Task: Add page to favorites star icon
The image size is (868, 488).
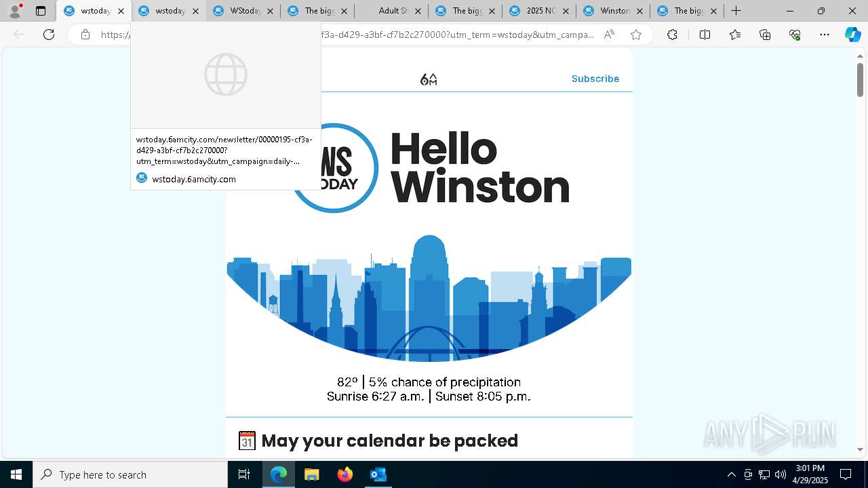Action: (635, 35)
